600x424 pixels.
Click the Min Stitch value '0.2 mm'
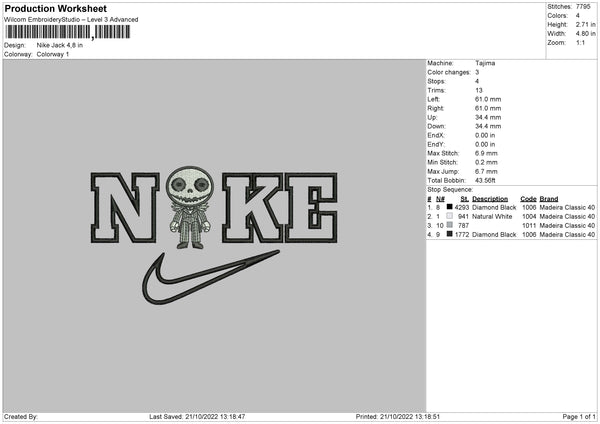[486, 163]
